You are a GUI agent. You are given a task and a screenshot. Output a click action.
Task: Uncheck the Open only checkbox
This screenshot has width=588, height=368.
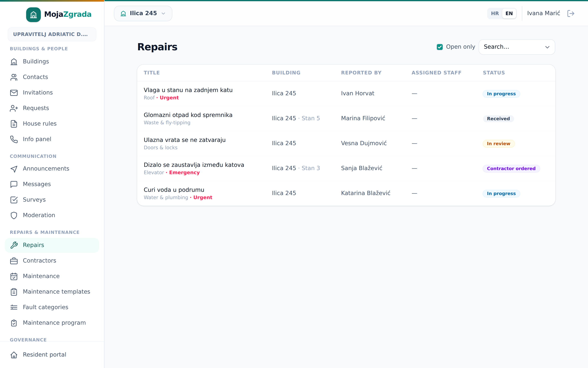pos(440,47)
